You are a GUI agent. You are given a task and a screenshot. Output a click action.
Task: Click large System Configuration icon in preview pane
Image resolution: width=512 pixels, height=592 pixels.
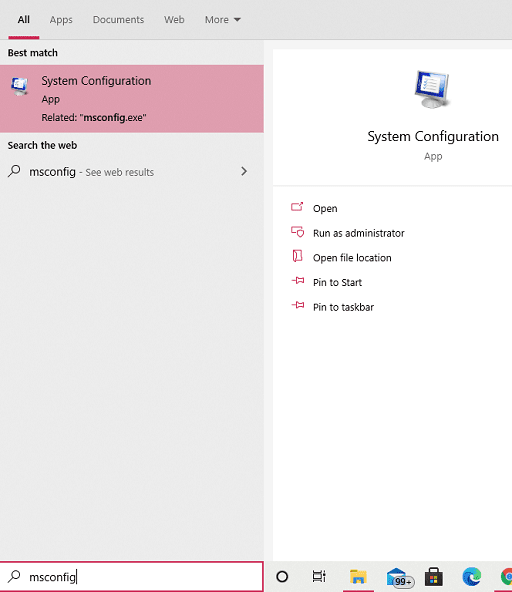point(432,89)
